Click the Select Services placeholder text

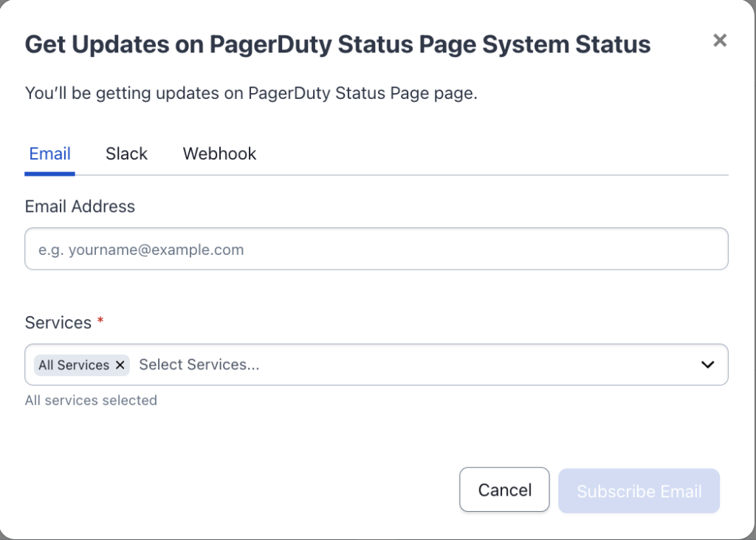[x=199, y=364]
